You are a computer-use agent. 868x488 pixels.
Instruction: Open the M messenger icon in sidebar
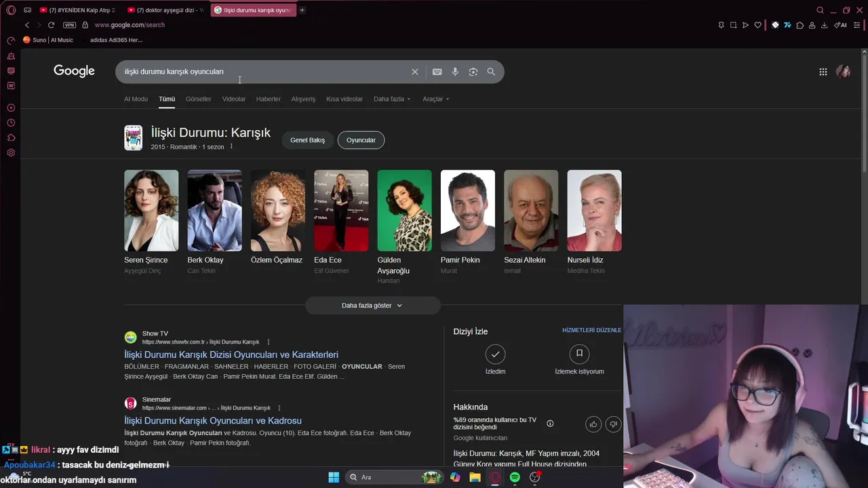(x=11, y=85)
